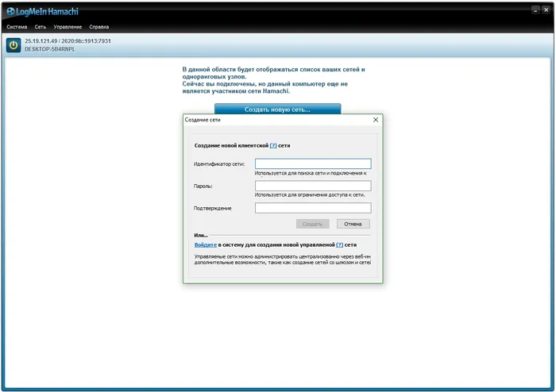Image resolution: width=556 pixels, height=392 pixels.
Task: Close the Hamachi main window
Action: coord(546,10)
